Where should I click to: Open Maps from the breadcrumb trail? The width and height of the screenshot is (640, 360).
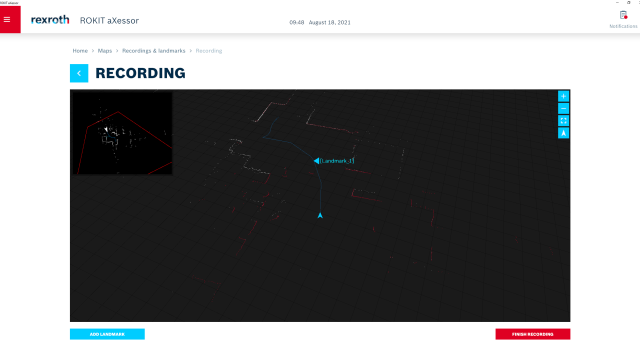[x=104, y=51]
